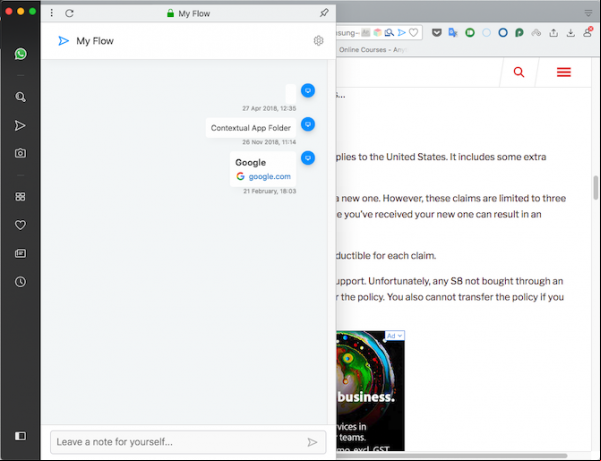Open My Flow settings gear
This screenshot has height=461, width=601.
coord(319,41)
